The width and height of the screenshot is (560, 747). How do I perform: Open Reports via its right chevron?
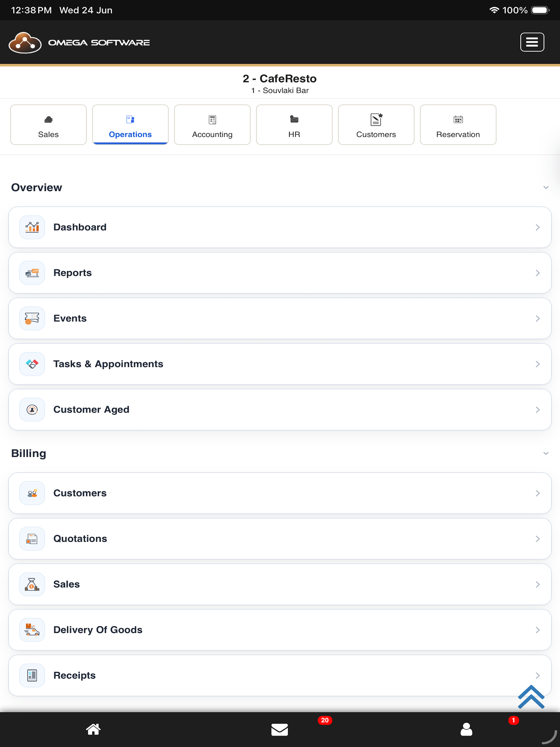pyautogui.click(x=538, y=273)
